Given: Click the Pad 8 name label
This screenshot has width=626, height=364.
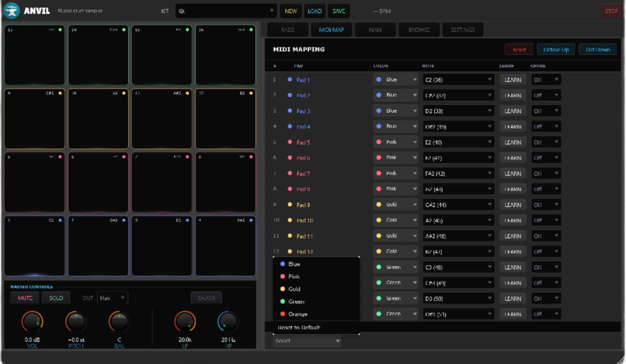Looking at the screenshot, I should (x=303, y=189).
